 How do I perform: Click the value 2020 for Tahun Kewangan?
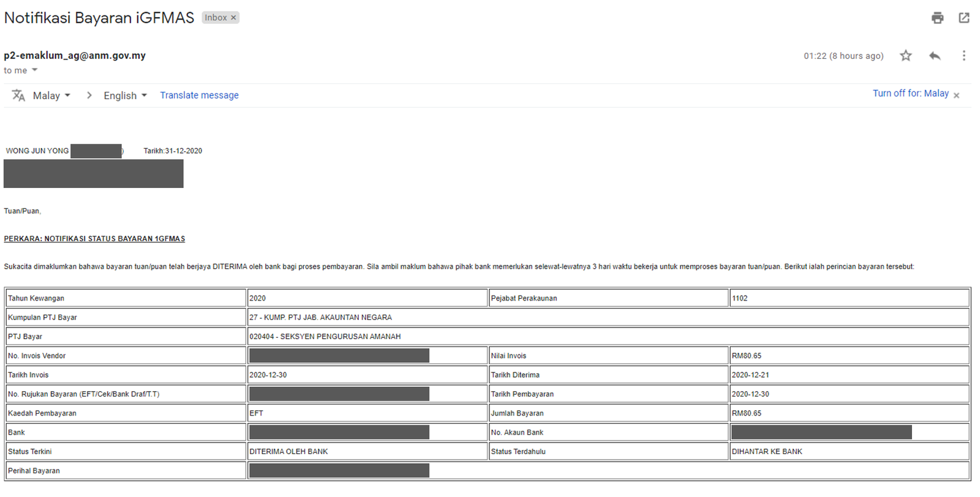(x=257, y=298)
